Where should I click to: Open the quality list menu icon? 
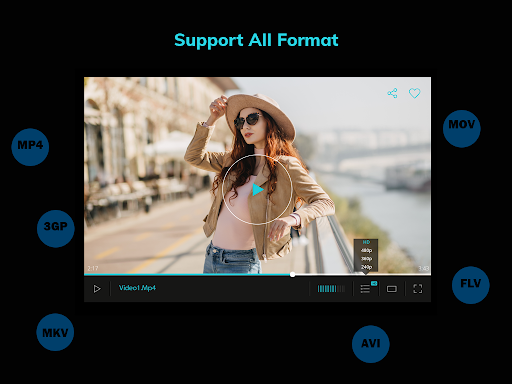click(x=365, y=289)
